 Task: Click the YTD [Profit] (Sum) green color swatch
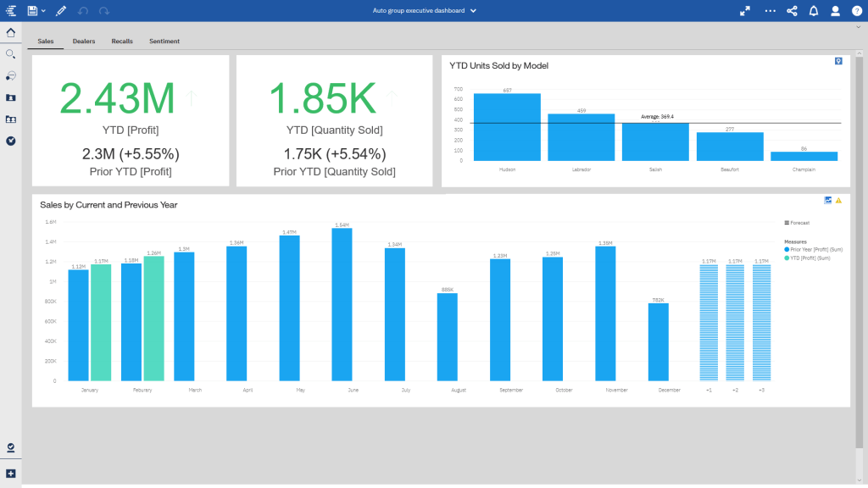787,258
